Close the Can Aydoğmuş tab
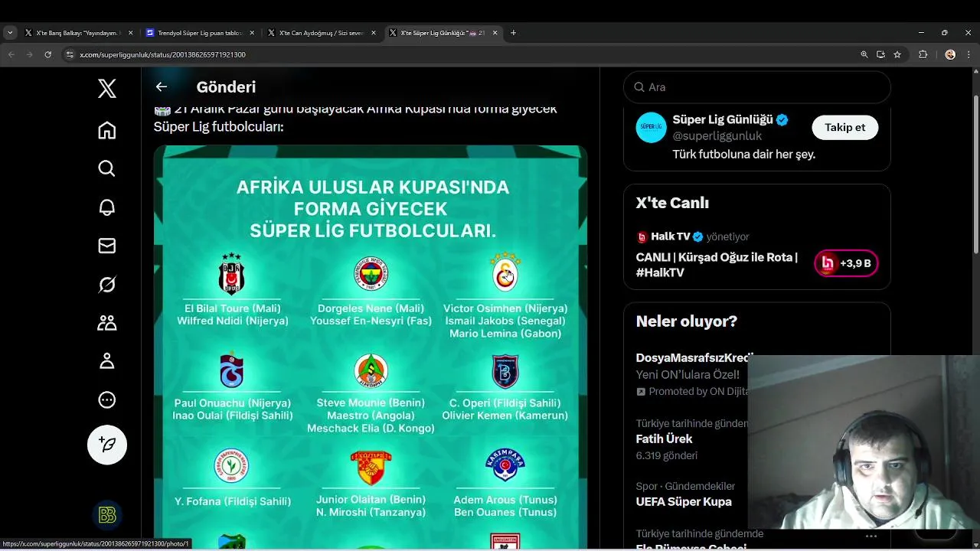 374,33
